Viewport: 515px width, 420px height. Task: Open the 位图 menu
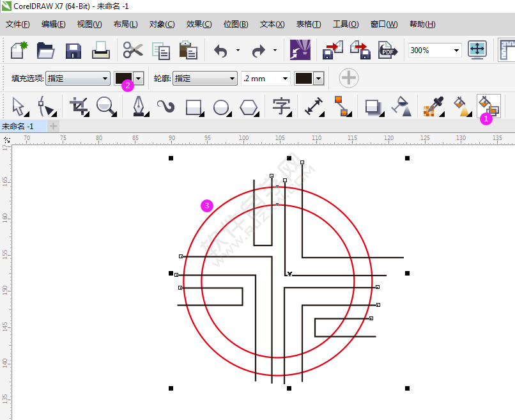coord(236,24)
